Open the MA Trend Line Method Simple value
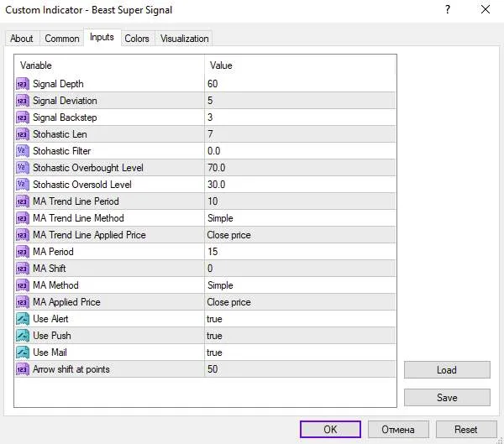This screenshot has width=504, height=444. [300, 218]
